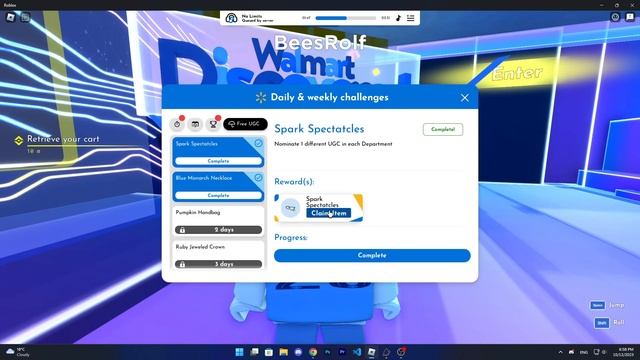Select the Spark Spectatcles challenge card
The image size is (640, 360).
click(218, 152)
